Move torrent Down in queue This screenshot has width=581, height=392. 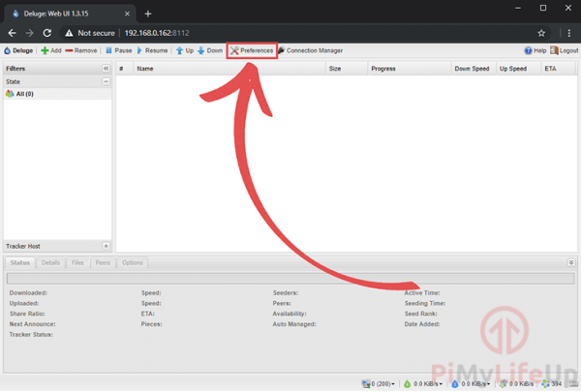(210, 50)
